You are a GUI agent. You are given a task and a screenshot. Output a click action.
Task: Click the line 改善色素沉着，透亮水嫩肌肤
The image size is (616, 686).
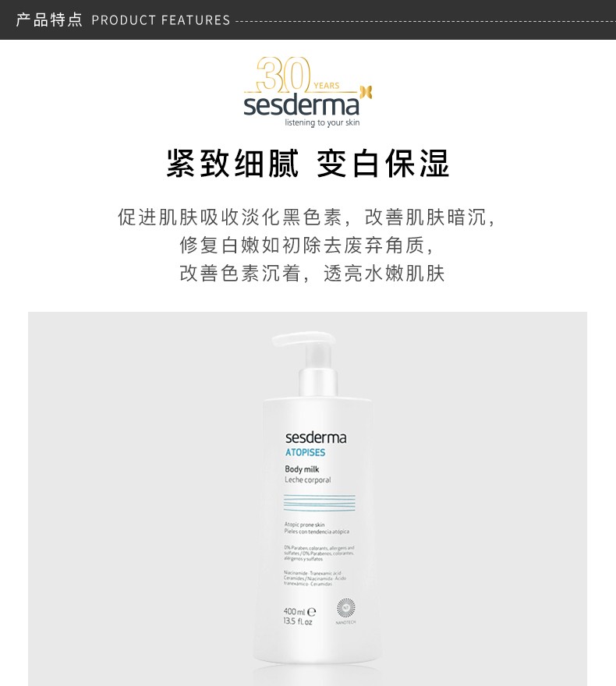tap(312, 273)
